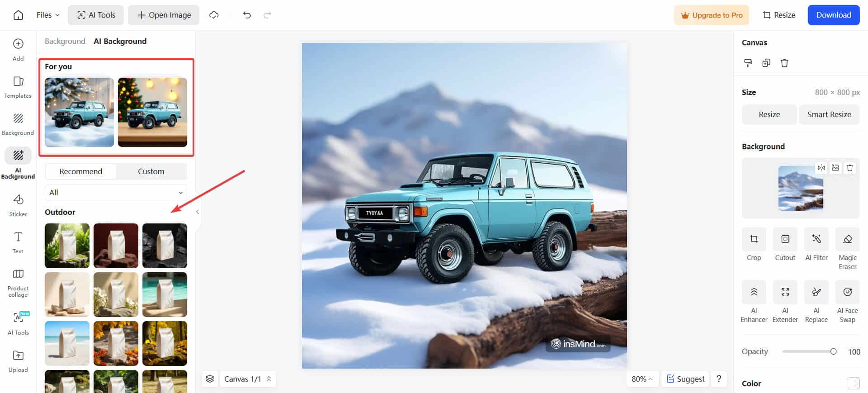Click the Magic Eraser icon

click(x=847, y=239)
